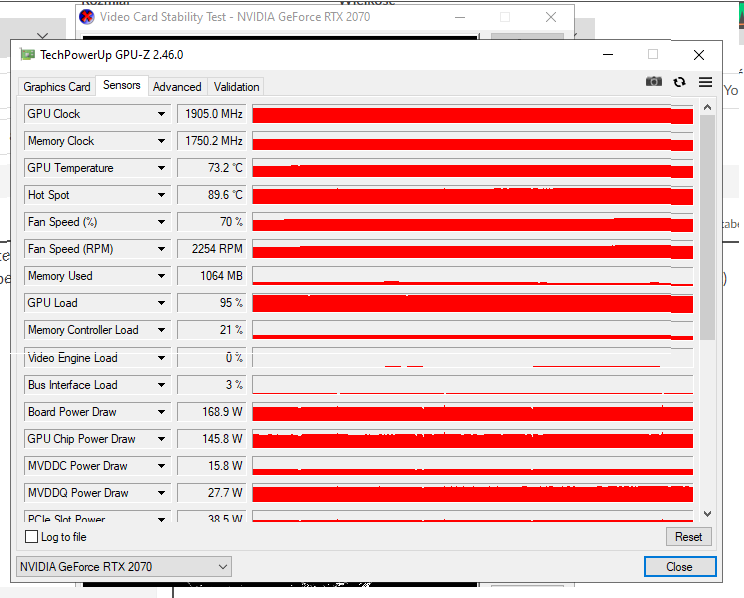Click the 70 % fan speed value

pyautogui.click(x=212, y=222)
